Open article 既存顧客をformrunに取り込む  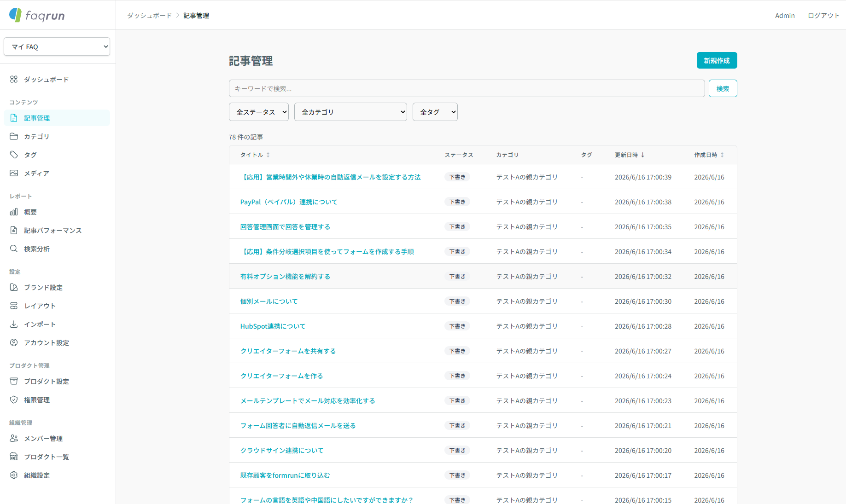[x=285, y=475]
